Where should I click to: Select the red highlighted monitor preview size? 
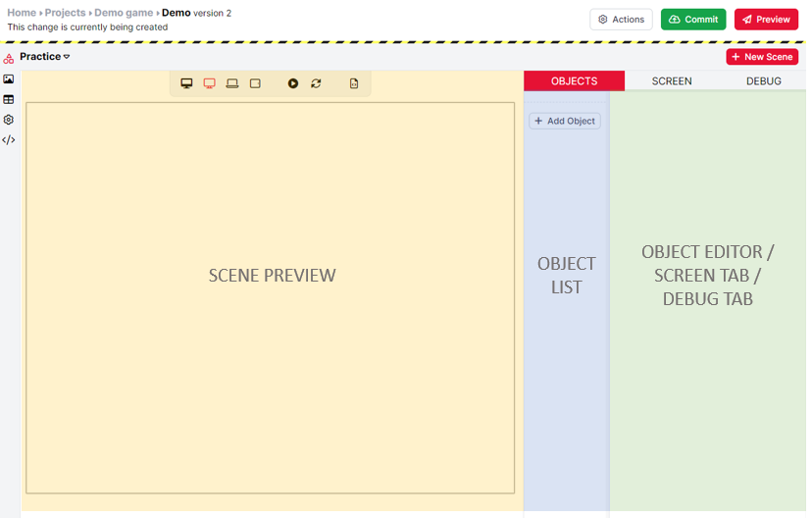(x=209, y=83)
